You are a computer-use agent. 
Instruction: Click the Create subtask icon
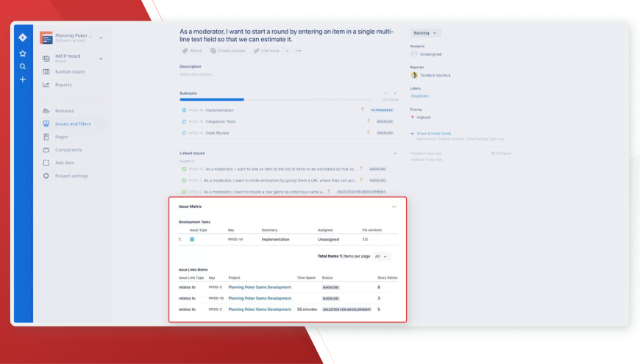(213, 51)
